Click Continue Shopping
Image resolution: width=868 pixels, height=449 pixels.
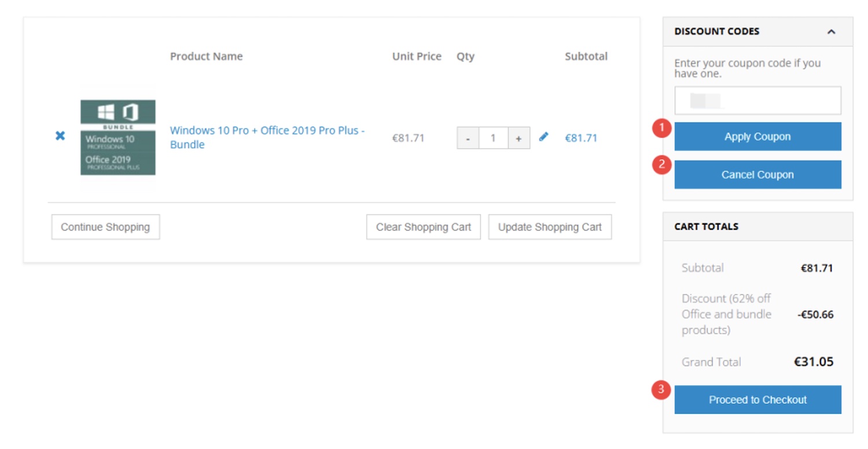click(105, 227)
